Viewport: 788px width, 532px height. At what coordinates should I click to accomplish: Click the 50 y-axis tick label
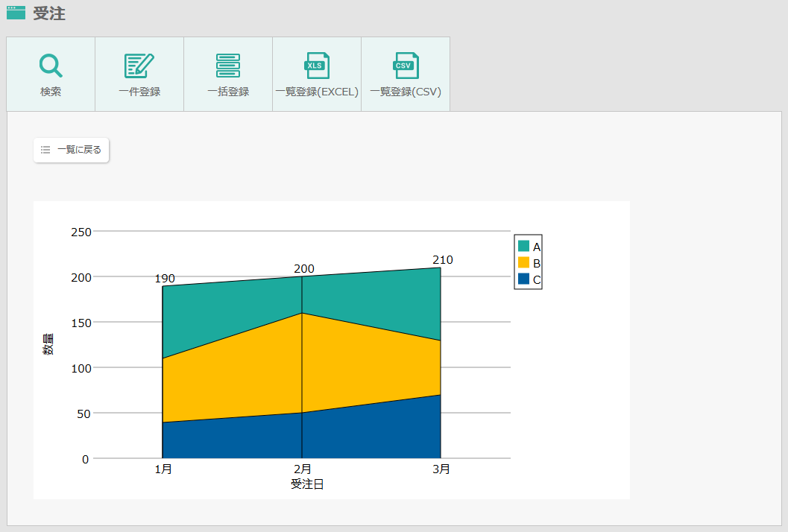84,414
